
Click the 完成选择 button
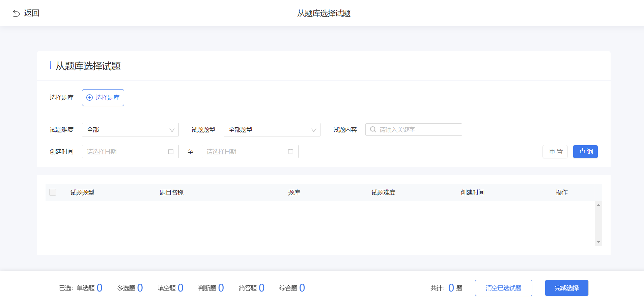tap(567, 288)
